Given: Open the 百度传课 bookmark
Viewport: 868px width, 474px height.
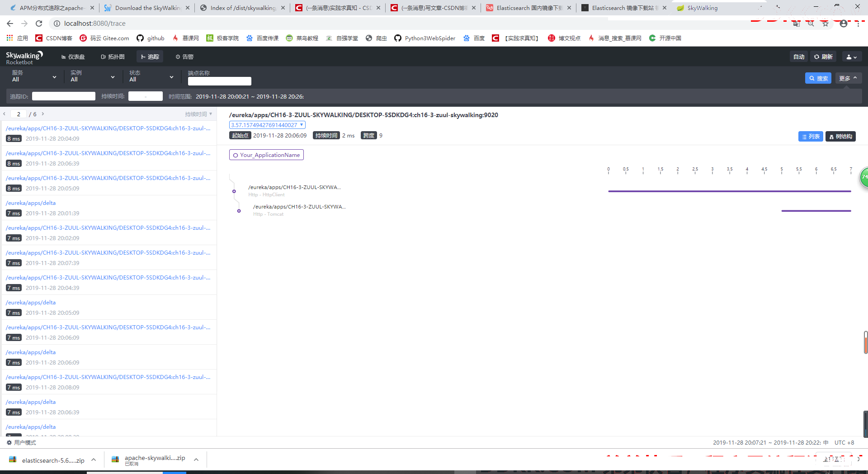Looking at the screenshot, I should point(262,38).
